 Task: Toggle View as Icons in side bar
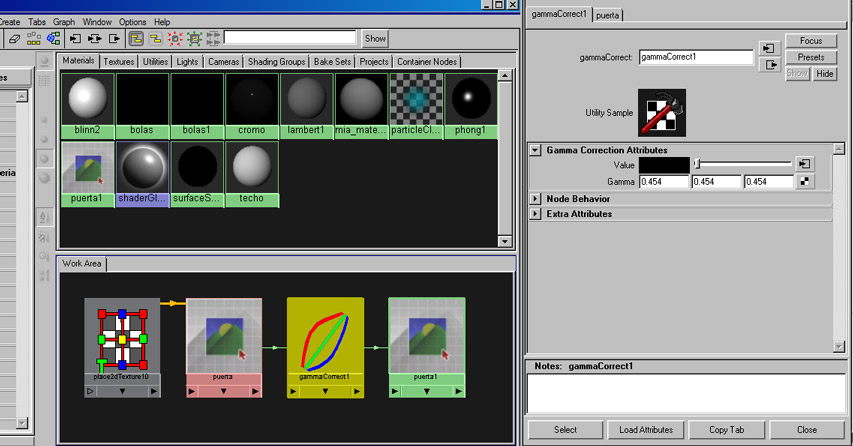click(x=45, y=61)
